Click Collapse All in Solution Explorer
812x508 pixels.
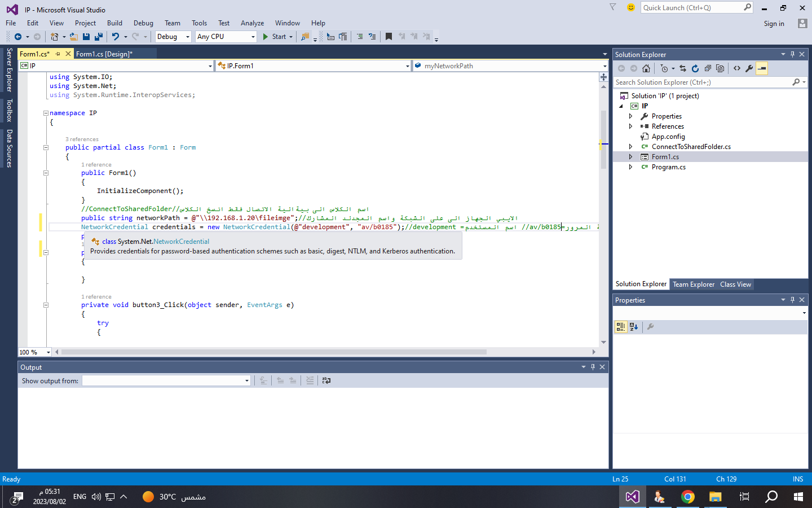[x=708, y=68]
